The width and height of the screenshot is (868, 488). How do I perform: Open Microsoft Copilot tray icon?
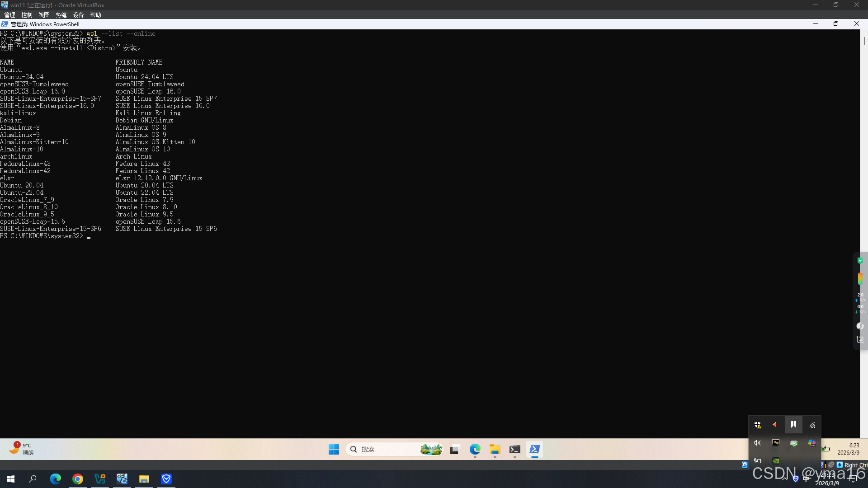[812, 443]
